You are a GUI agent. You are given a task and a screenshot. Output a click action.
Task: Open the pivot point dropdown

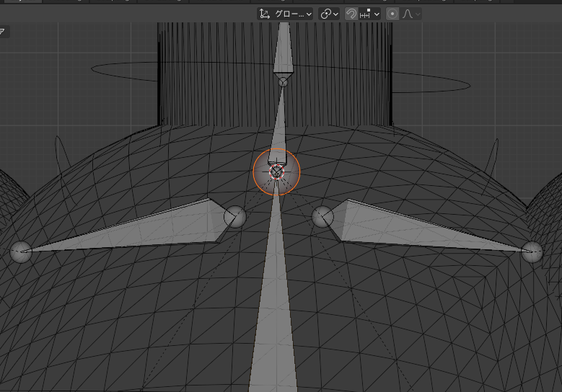coord(329,14)
